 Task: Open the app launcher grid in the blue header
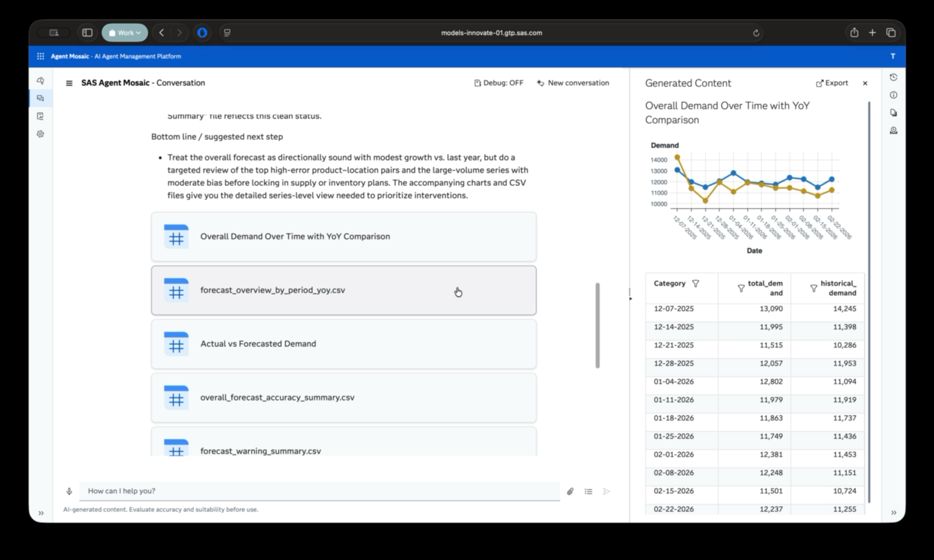coord(40,55)
